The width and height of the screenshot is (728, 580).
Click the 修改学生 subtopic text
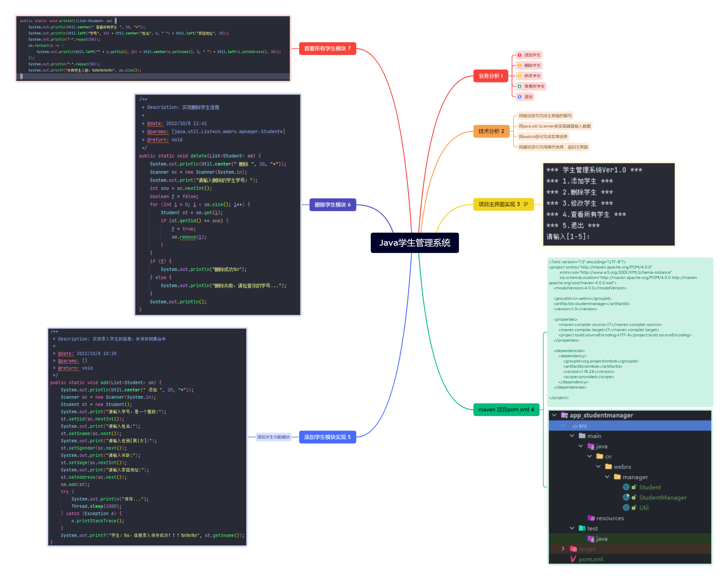pos(532,76)
